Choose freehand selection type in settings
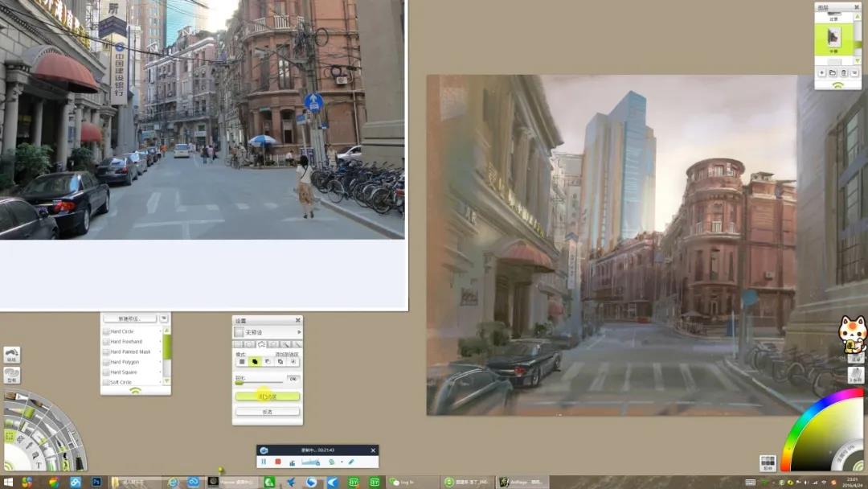 pos(273,344)
